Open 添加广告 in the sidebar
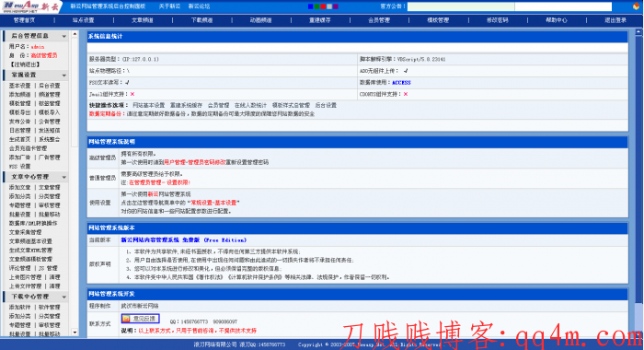This screenshot has width=644, height=350. 19,157
